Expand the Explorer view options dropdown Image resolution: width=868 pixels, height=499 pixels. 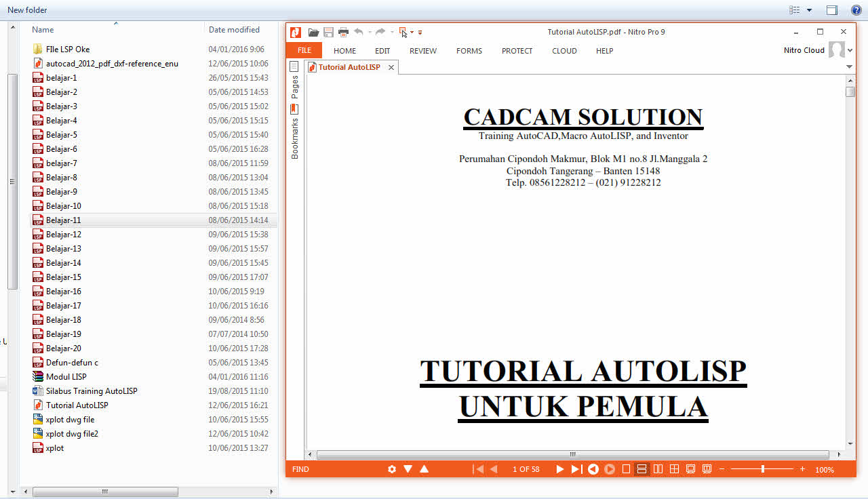[x=809, y=10]
